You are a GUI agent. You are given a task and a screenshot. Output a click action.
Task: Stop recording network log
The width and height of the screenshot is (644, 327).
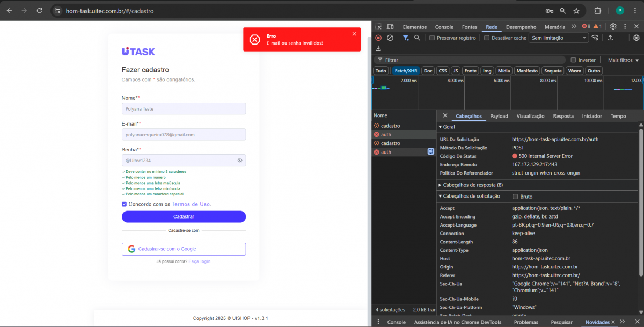(x=378, y=38)
